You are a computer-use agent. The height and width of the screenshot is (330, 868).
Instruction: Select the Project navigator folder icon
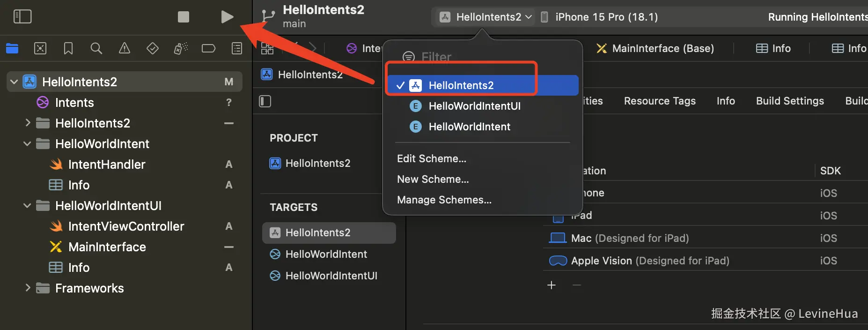click(12, 48)
